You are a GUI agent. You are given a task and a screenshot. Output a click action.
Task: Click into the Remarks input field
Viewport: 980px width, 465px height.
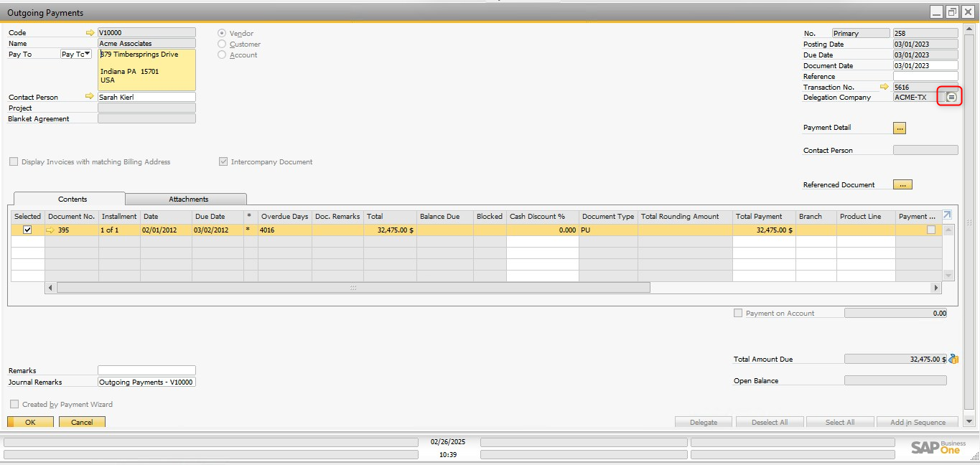click(146, 371)
